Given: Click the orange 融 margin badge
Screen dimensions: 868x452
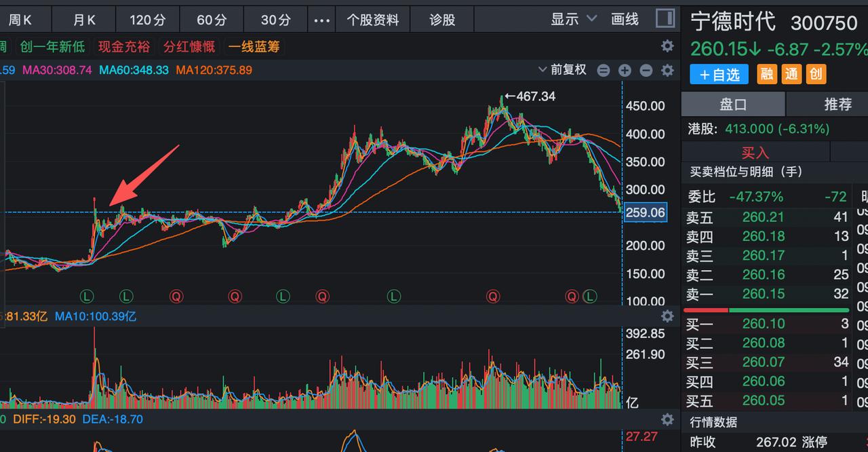Looking at the screenshot, I should pos(767,74).
